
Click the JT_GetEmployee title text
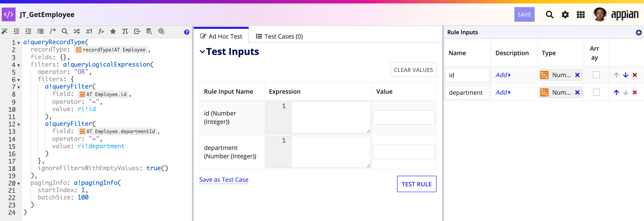point(47,14)
